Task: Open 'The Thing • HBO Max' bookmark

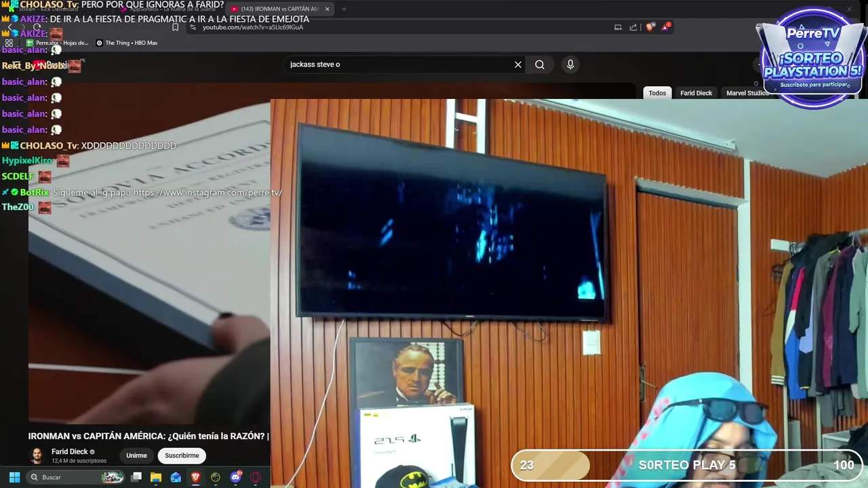Action: click(x=127, y=43)
